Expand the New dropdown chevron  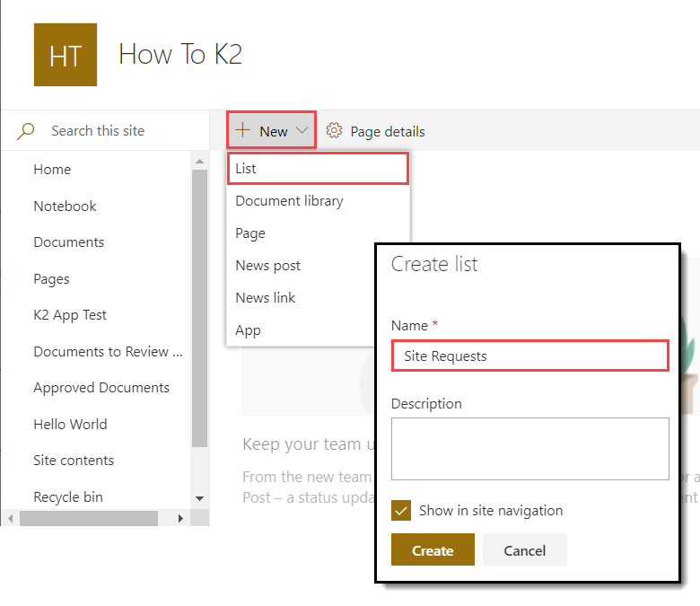pyautogui.click(x=302, y=130)
